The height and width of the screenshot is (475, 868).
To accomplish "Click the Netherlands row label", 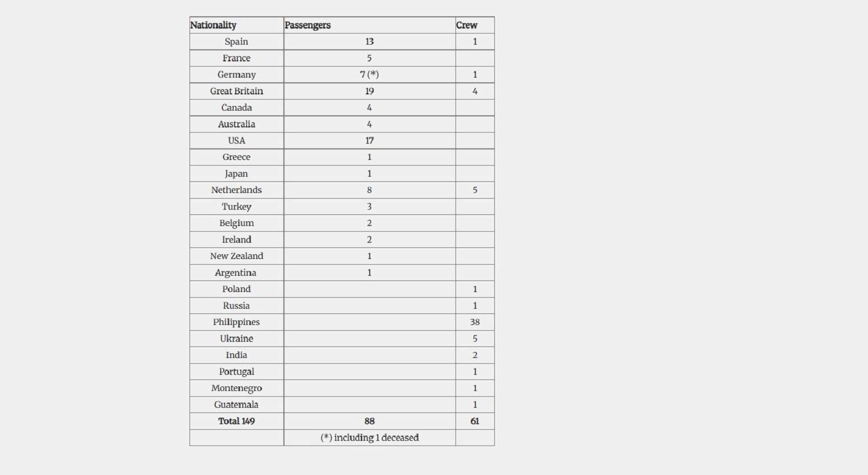I will tap(236, 190).
